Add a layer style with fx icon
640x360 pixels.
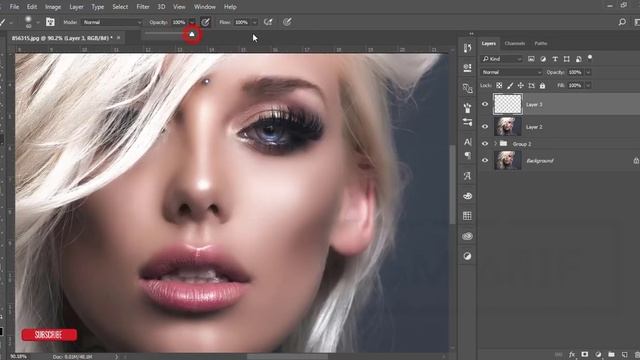(572, 355)
